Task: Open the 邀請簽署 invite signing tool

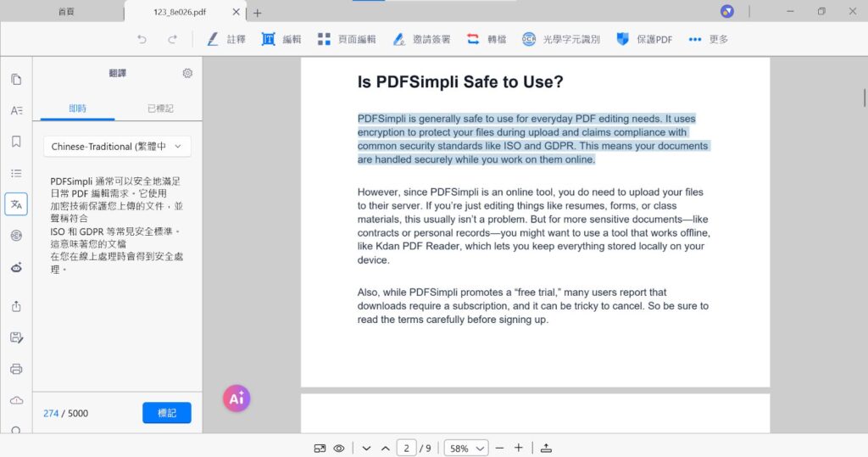Action: pos(421,39)
